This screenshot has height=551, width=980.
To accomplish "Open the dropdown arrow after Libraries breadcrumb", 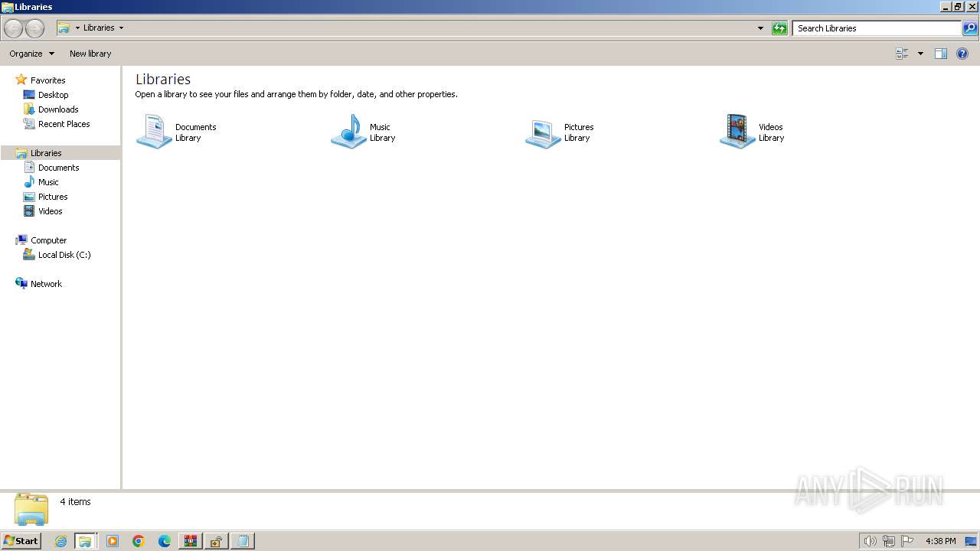I will pos(121,28).
